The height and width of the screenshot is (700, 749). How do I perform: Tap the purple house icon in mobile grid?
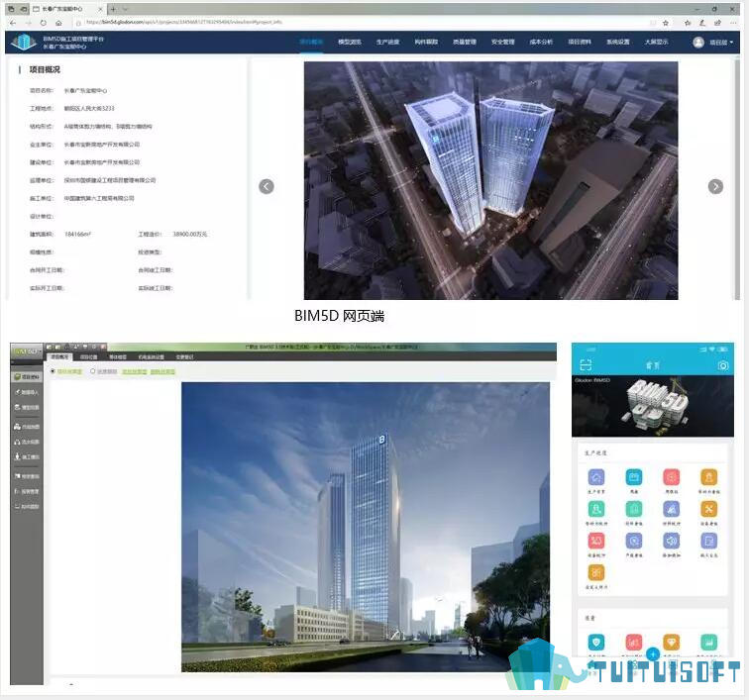[596, 477]
